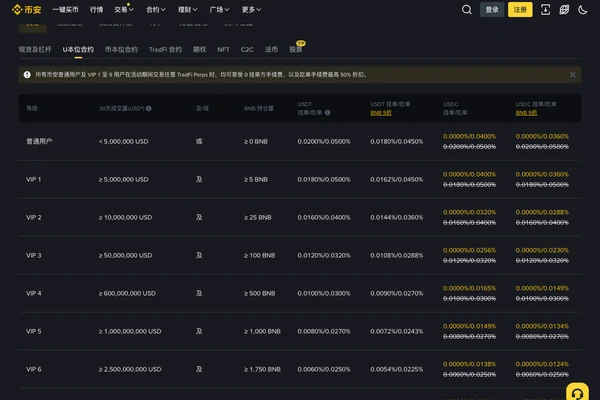The image size is (600, 400).
Task: Click the ≥ 5 BNB cell
Action: click(256, 179)
